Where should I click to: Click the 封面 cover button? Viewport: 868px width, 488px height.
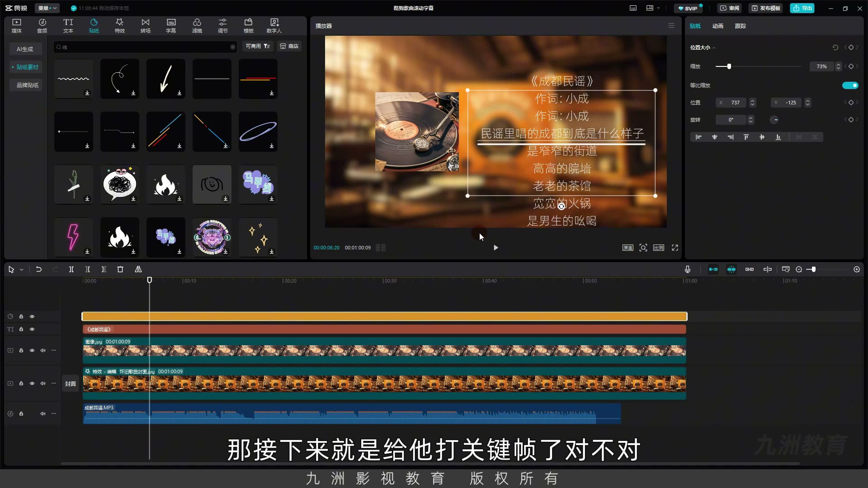pyautogui.click(x=70, y=384)
